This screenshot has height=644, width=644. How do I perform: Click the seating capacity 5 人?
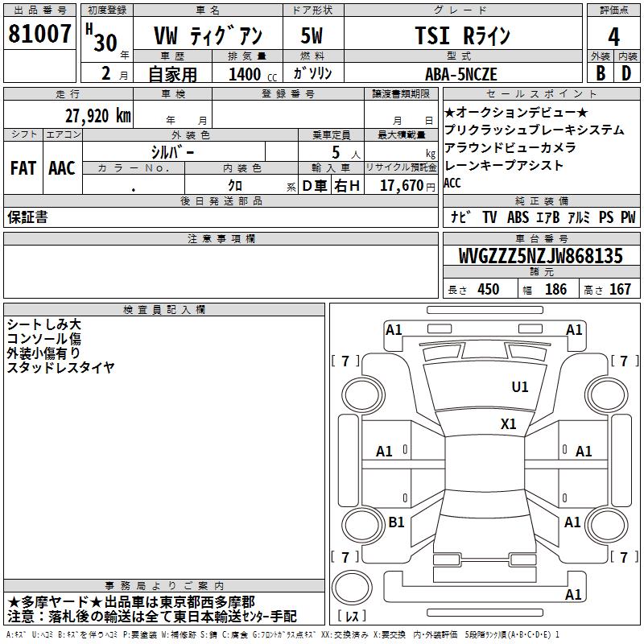tap(346, 153)
